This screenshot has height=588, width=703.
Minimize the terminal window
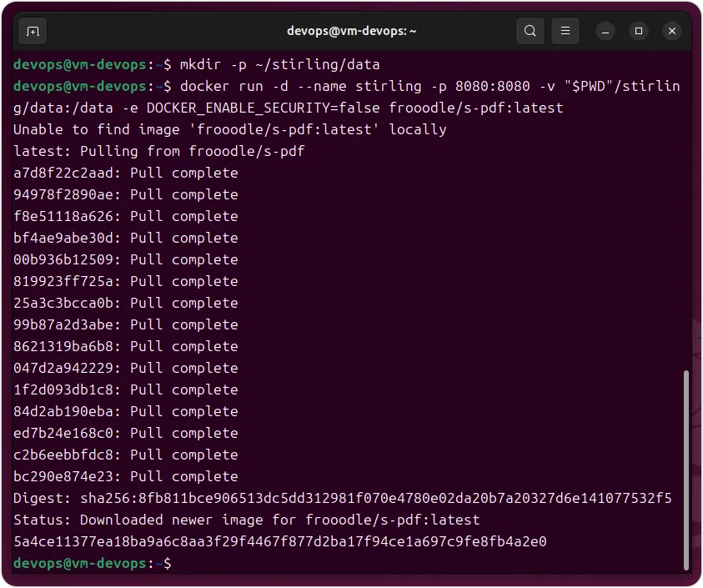point(605,32)
